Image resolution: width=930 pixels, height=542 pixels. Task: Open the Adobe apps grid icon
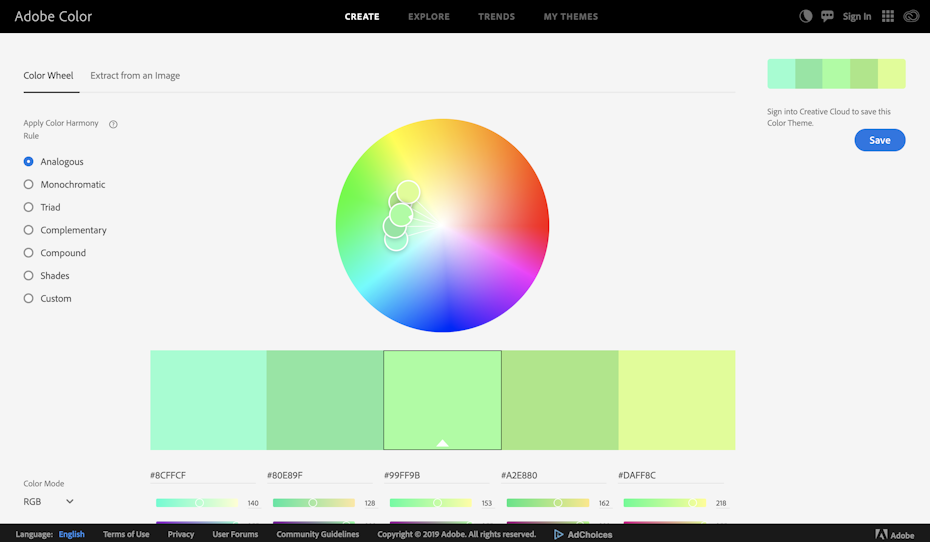(x=888, y=16)
